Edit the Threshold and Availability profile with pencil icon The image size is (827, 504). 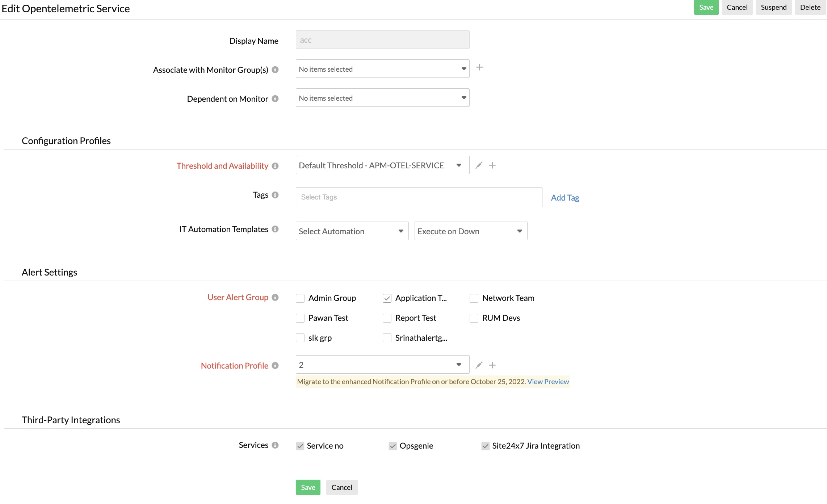pos(479,165)
